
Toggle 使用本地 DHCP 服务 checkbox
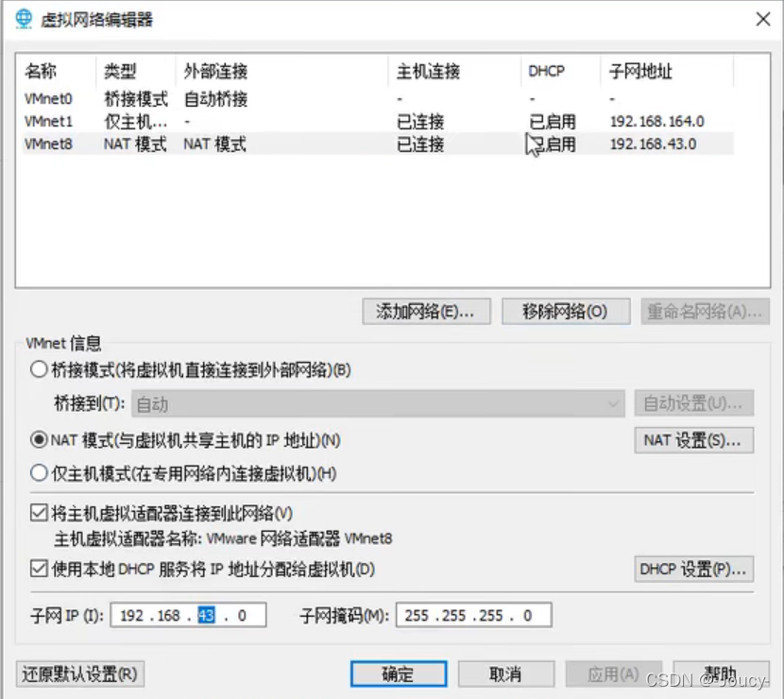click(39, 569)
